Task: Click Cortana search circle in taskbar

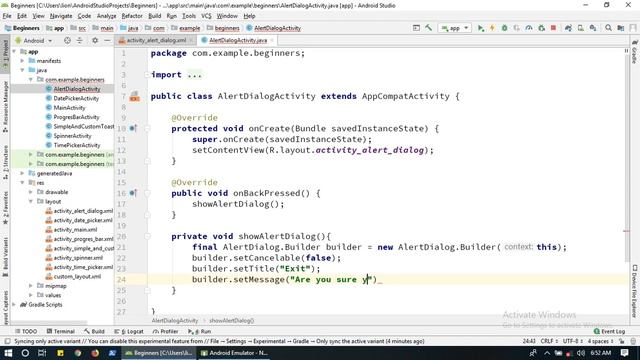Action: click(25, 353)
